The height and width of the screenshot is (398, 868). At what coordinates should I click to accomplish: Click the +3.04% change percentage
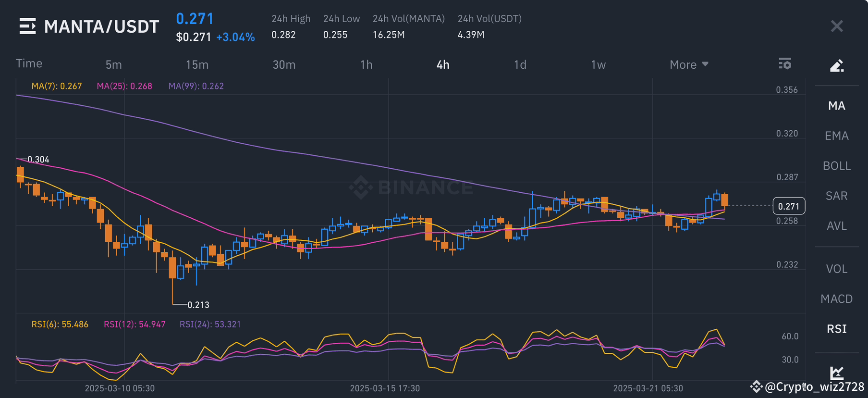235,37
